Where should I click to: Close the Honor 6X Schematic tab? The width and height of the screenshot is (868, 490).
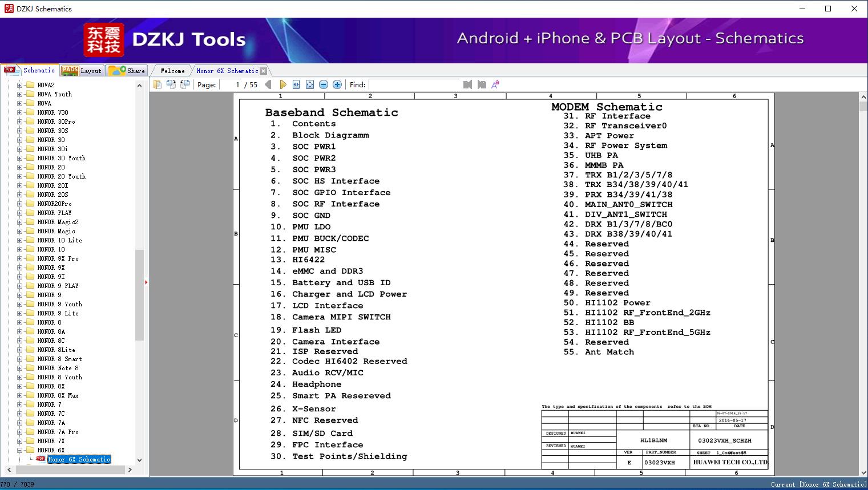point(264,71)
